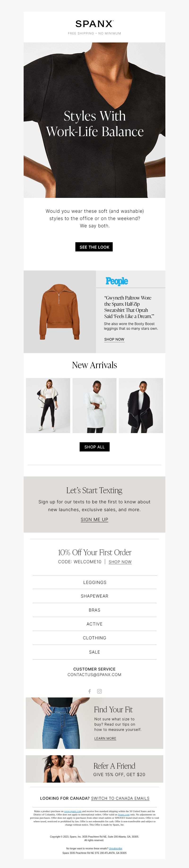This screenshot has height=868, width=189.
Task: Click SIGN ME UP for texts
Action: click(x=94, y=520)
